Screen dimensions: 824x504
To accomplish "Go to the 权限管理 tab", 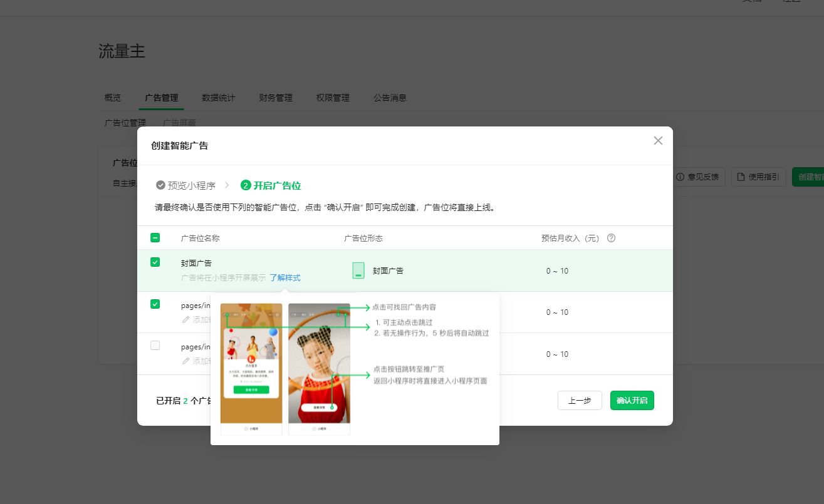I will 333,98.
